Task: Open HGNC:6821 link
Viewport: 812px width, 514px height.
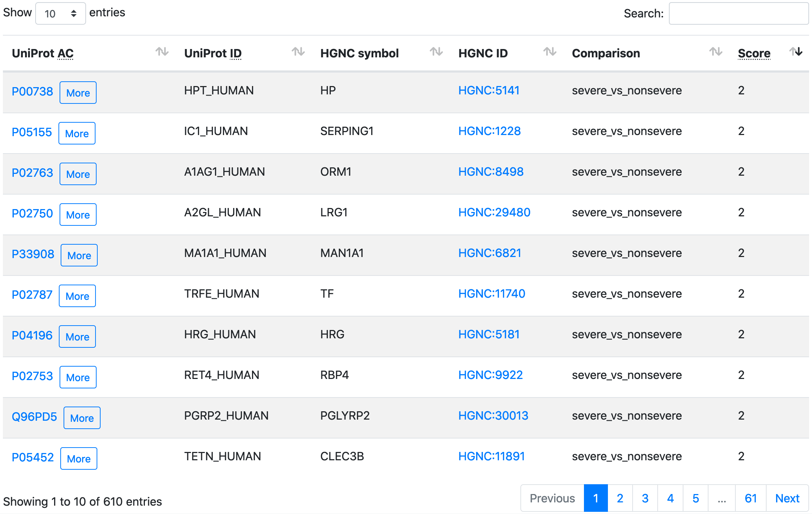Action: pyautogui.click(x=490, y=253)
